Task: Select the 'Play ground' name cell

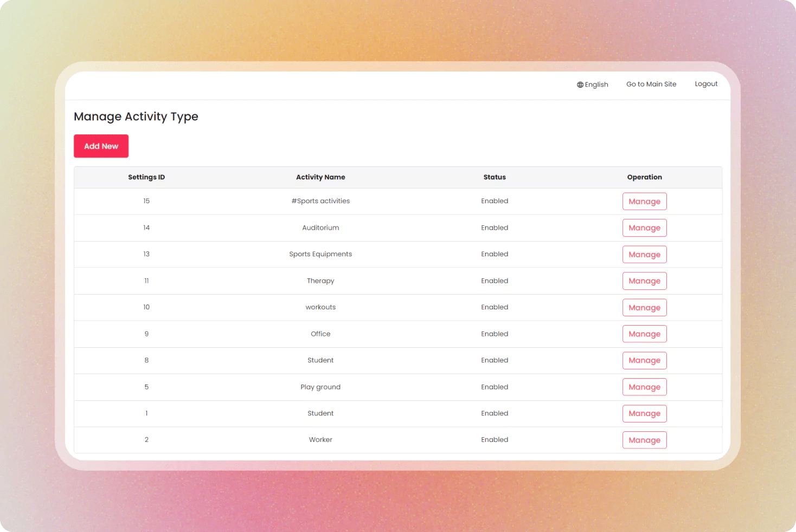Action: pyautogui.click(x=320, y=387)
